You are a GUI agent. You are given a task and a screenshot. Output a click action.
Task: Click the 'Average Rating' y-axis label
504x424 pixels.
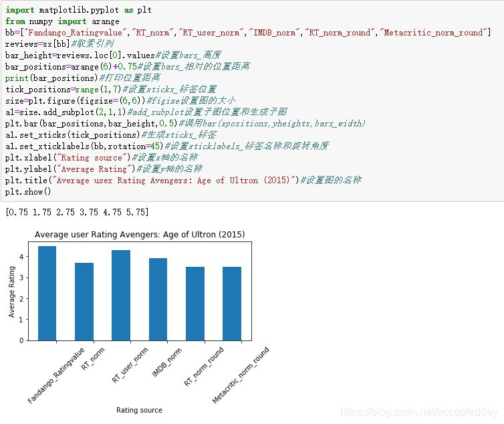[x=11, y=292]
